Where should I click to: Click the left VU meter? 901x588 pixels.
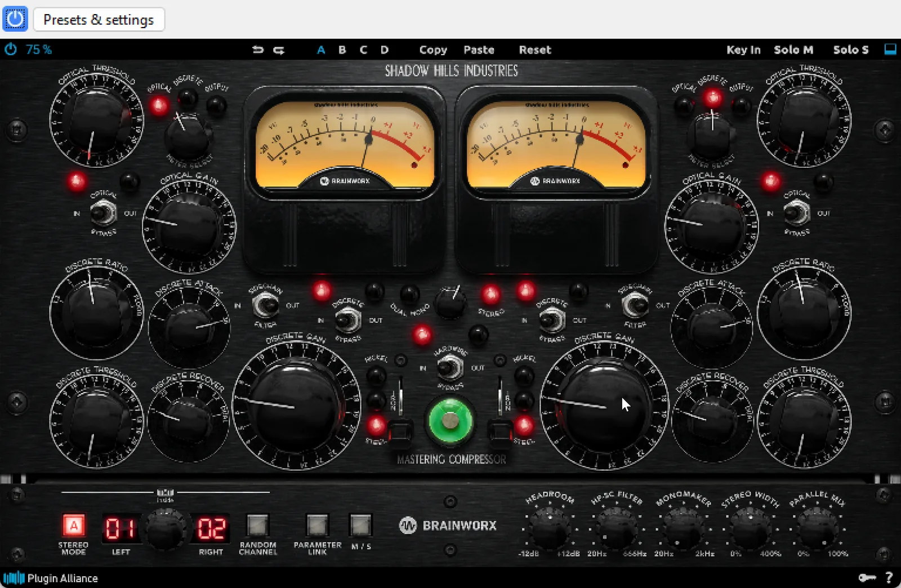tap(344, 145)
